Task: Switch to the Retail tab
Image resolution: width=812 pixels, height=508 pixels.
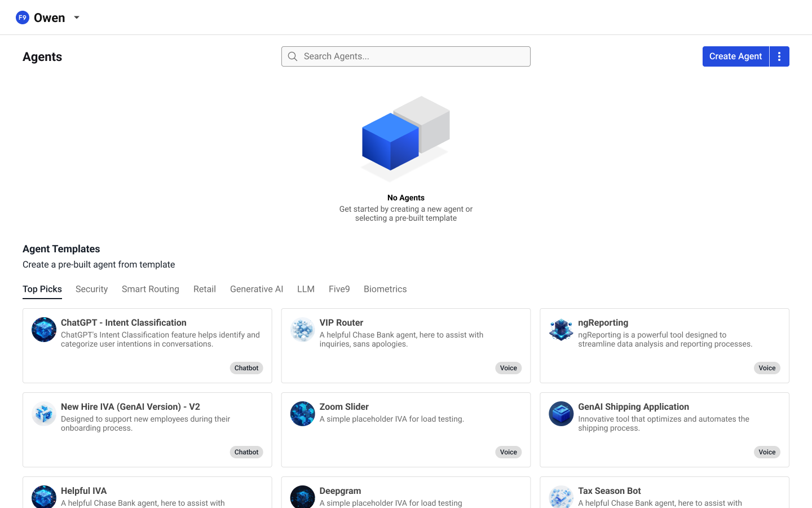Action: [x=205, y=289]
